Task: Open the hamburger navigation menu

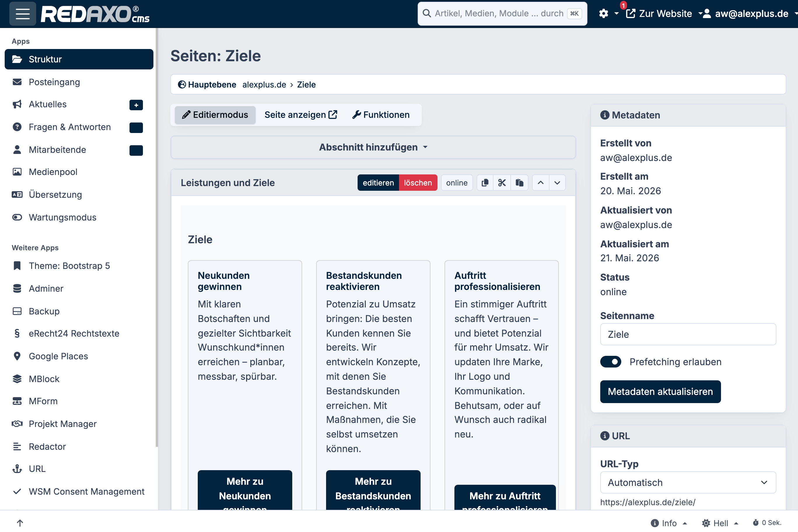Action: [22, 14]
